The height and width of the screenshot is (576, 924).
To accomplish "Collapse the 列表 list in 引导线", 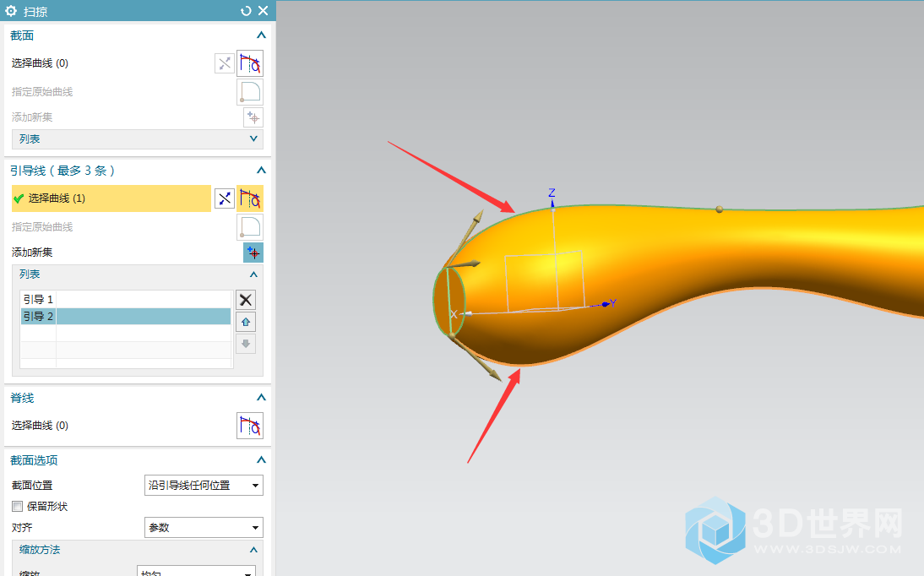I will (253, 274).
